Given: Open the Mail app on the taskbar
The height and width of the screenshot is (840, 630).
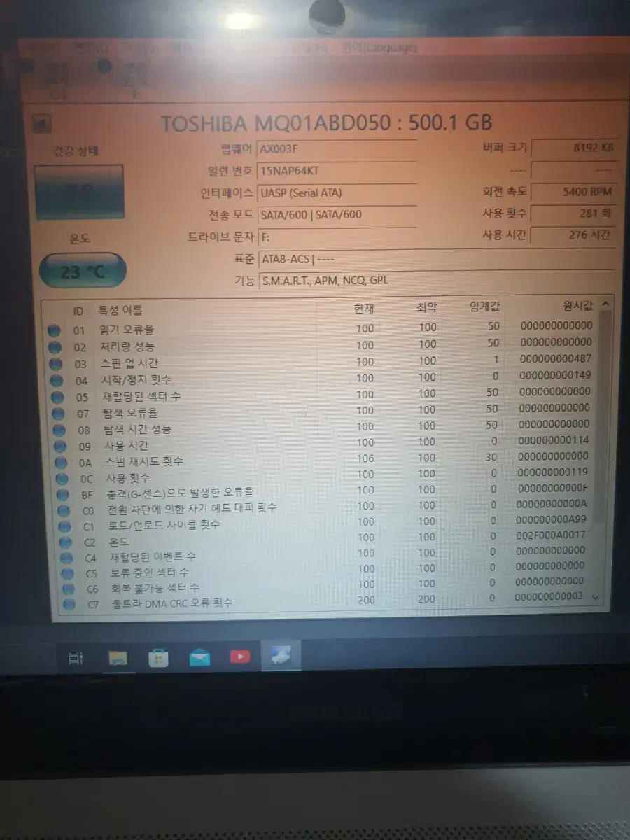Looking at the screenshot, I should [x=199, y=658].
